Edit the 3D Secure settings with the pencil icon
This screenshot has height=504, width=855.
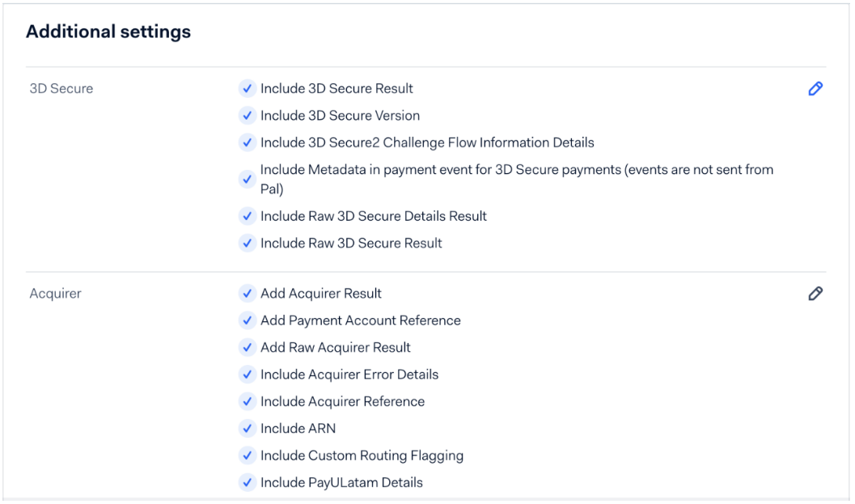815,89
